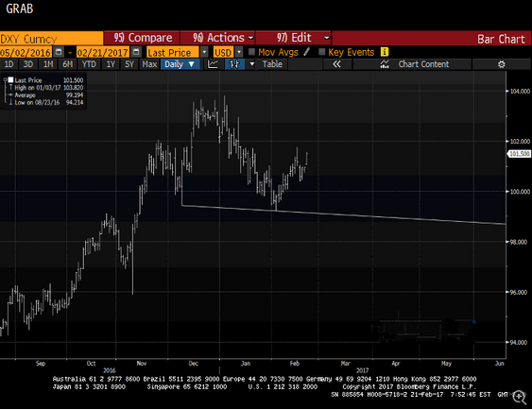The height and width of the screenshot is (410, 532).
Task: Click the DXY Curncy ticker field
Action: tap(51, 39)
